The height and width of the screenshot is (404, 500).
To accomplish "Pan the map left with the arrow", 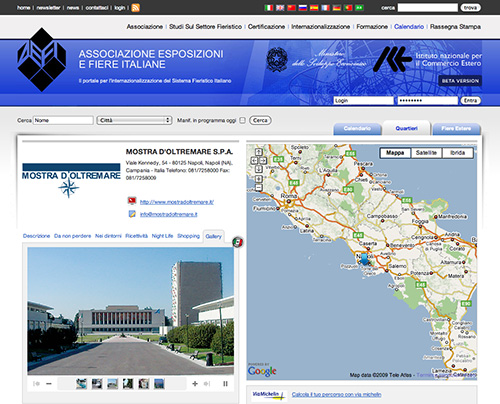I will point(254,161).
